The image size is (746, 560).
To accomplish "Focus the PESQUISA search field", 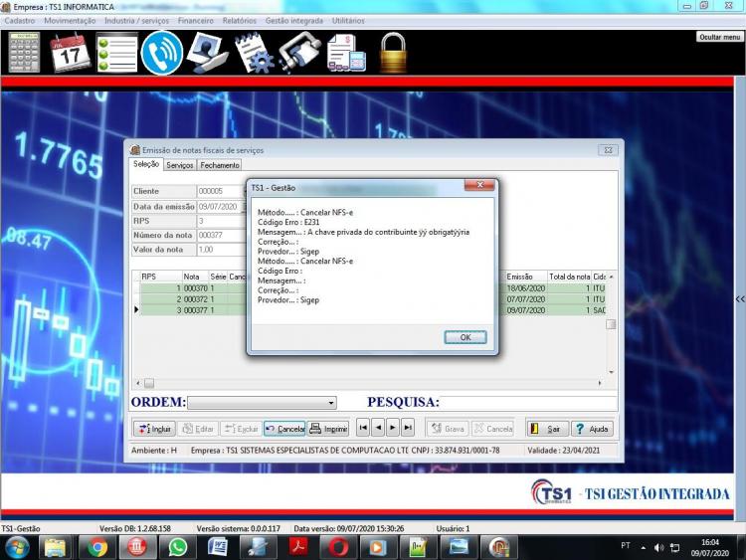I will pos(528,403).
